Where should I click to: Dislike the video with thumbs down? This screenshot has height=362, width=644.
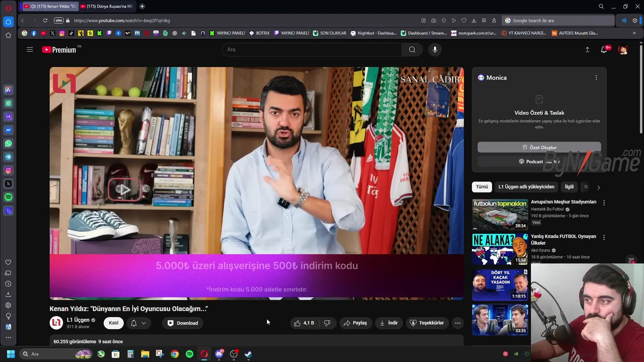point(327,323)
